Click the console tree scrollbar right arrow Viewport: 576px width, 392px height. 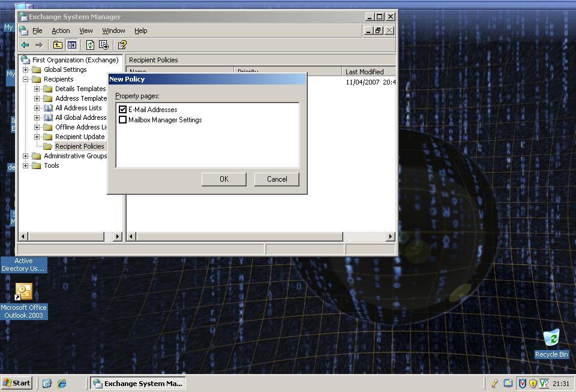[x=118, y=236]
